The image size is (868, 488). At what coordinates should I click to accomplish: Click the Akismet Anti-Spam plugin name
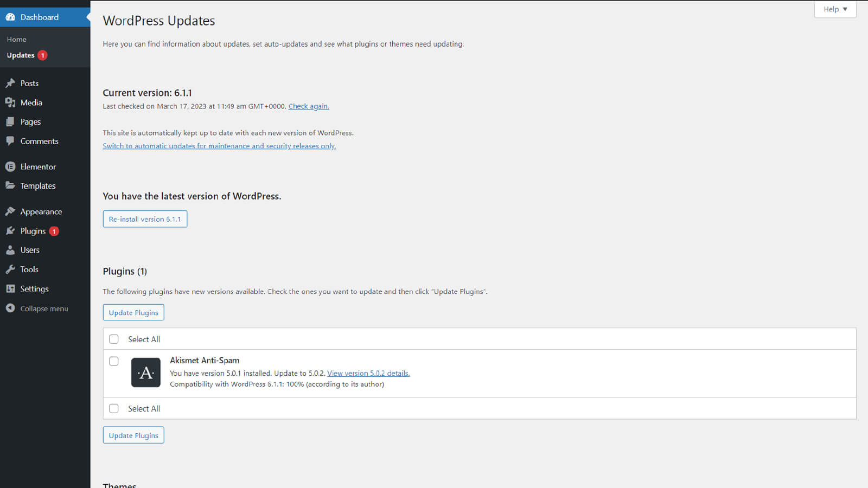pyautogui.click(x=205, y=360)
